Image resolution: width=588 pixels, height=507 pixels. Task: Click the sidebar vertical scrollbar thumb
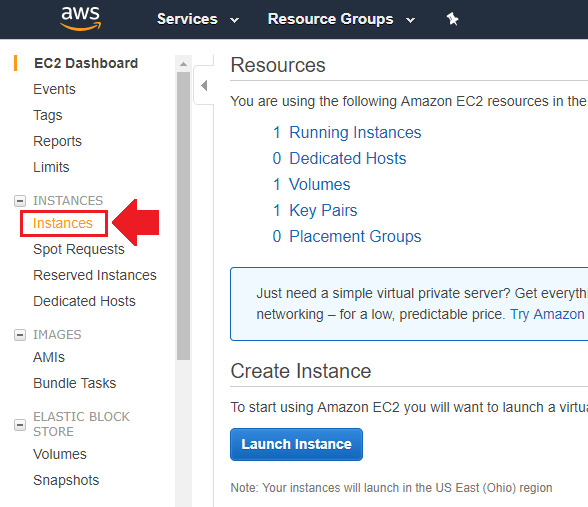[183, 216]
